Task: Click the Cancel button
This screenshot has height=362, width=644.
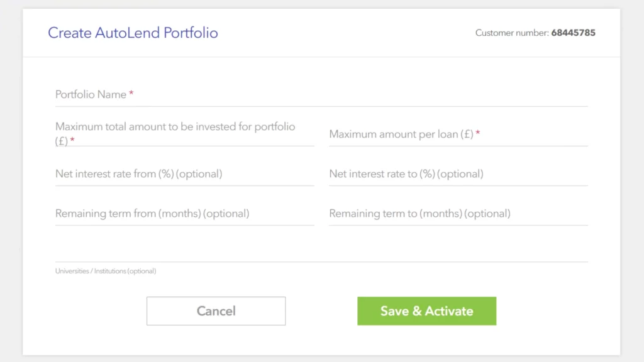Action: [x=216, y=311]
